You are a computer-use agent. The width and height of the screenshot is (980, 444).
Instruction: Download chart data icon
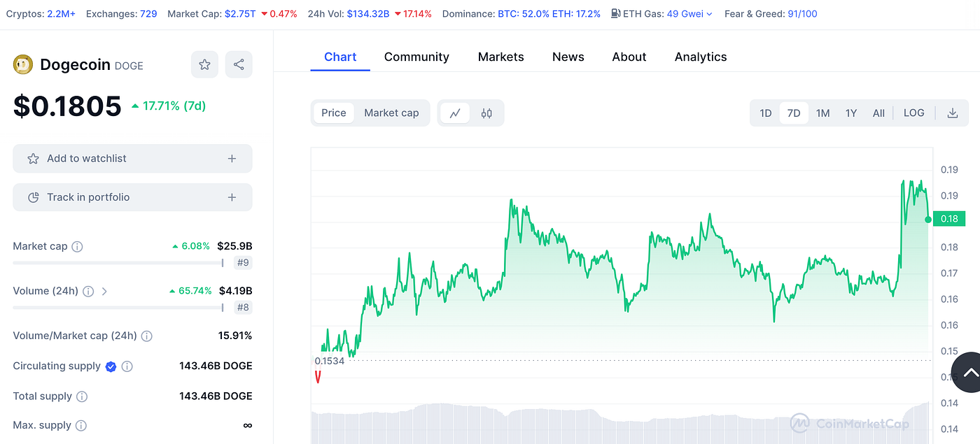(953, 113)
